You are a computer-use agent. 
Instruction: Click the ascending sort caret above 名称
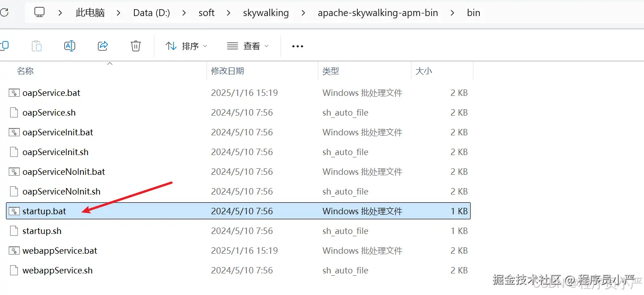110,65
